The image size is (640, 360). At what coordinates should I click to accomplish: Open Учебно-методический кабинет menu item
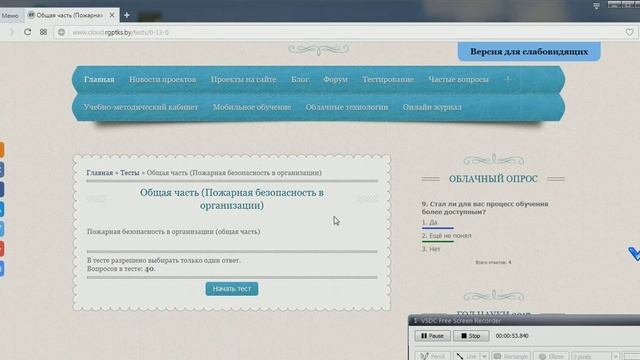coord(141,107)
